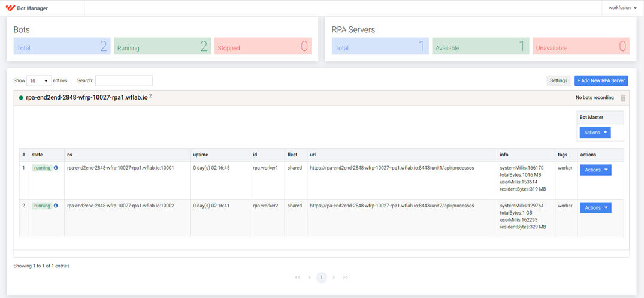Open the workfusion user menu
The height and width of the screenshot is (298, 644).
click(622, 8)
